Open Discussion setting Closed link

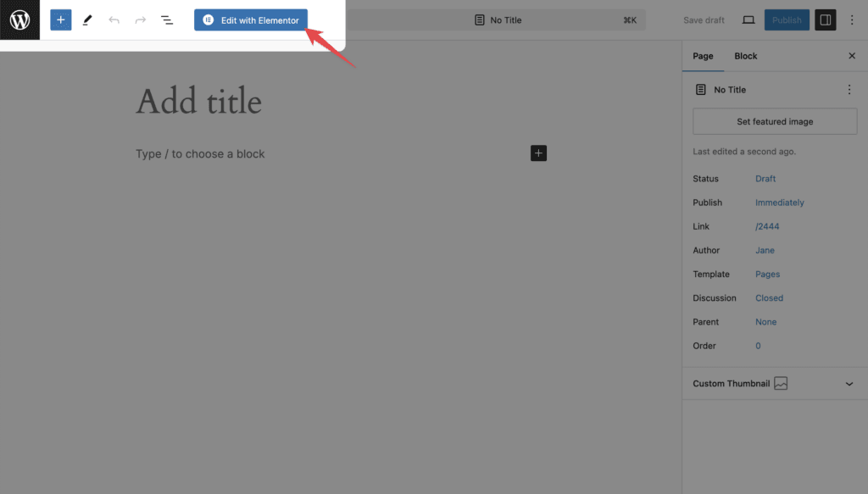tap(770, 298)
